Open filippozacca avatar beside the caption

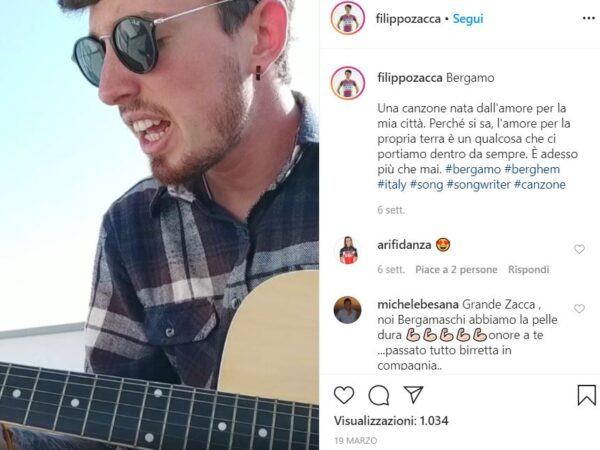pyautogui.click(x=348, y=83)
